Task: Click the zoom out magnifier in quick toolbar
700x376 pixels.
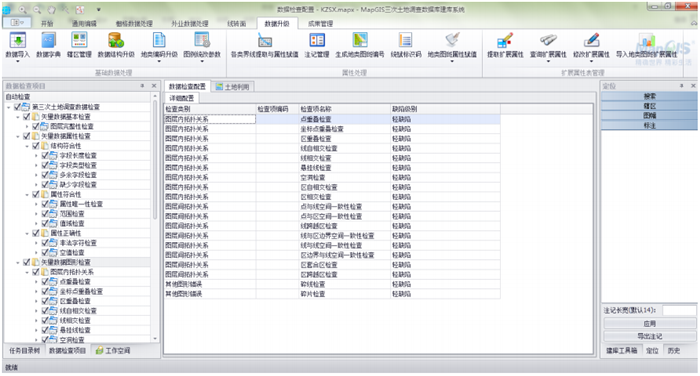Action: point(38,9)
